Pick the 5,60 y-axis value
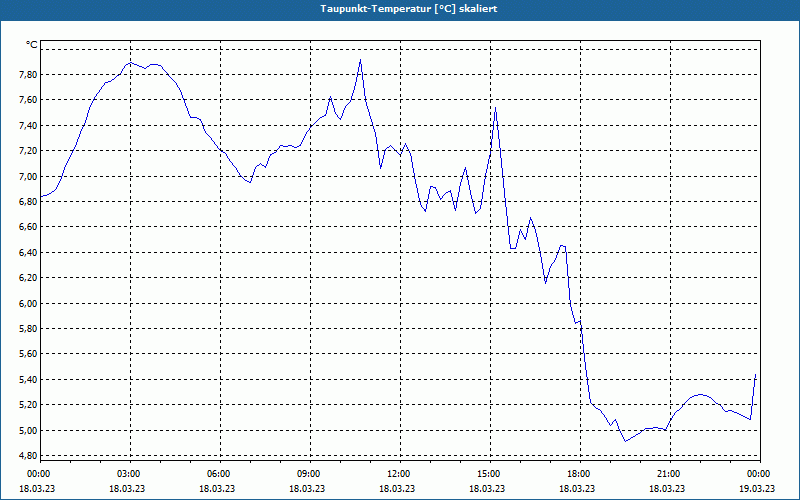The image size is (800, 500). pos(28,354)
